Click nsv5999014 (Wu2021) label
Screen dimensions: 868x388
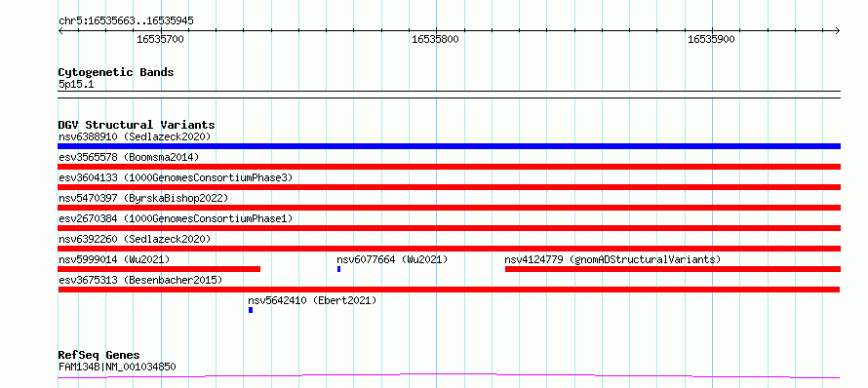click(x=114, y=259)
